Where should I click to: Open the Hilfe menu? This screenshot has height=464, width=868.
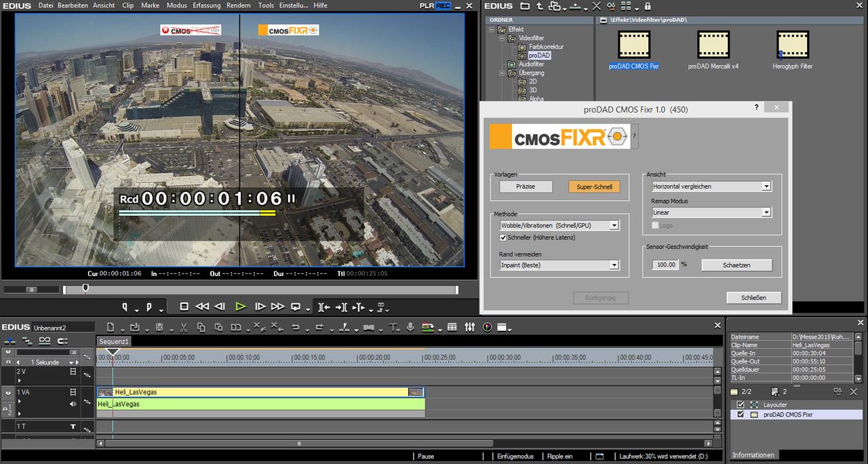coord(320,5)
